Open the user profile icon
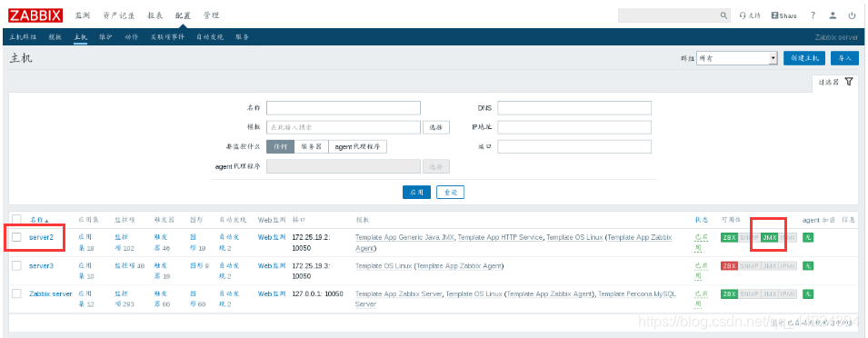 833,15
